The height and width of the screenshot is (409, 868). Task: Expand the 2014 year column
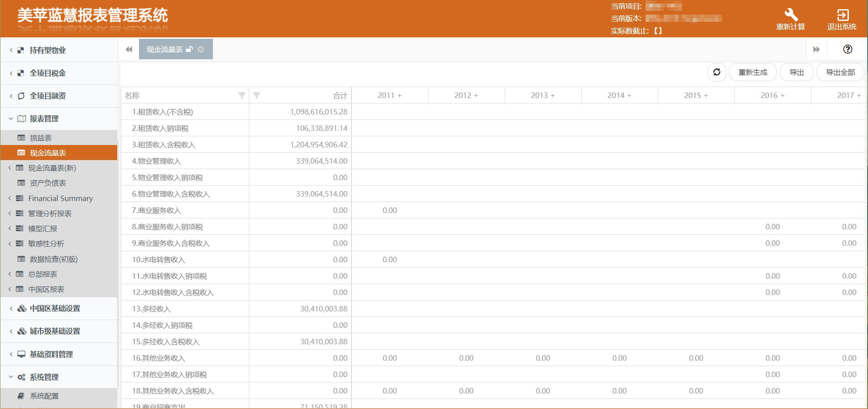pyautogui.click(x=629, y=95)
